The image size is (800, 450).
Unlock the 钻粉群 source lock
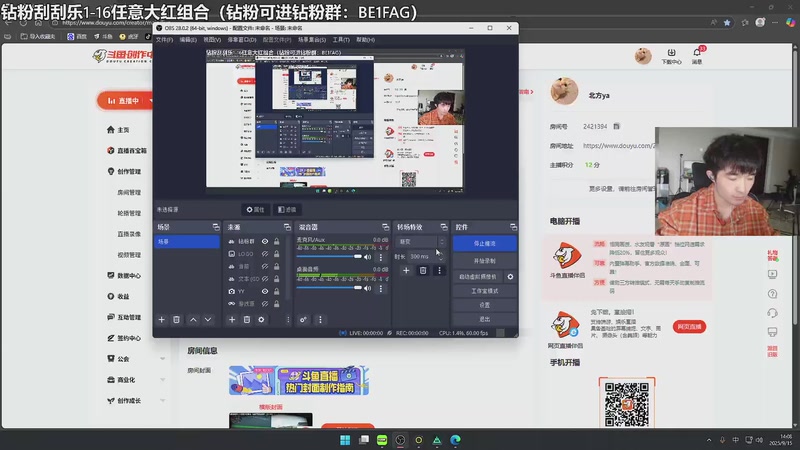tap(277, 241)
